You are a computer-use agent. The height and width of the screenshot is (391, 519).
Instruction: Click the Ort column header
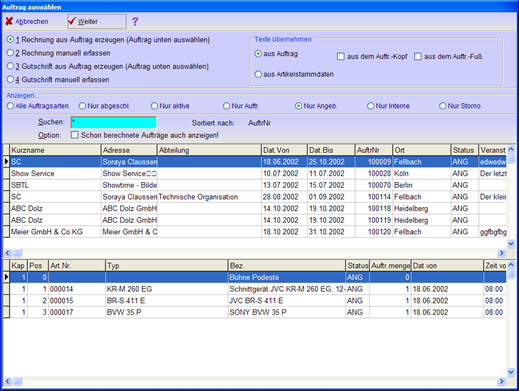click(422, 150)
